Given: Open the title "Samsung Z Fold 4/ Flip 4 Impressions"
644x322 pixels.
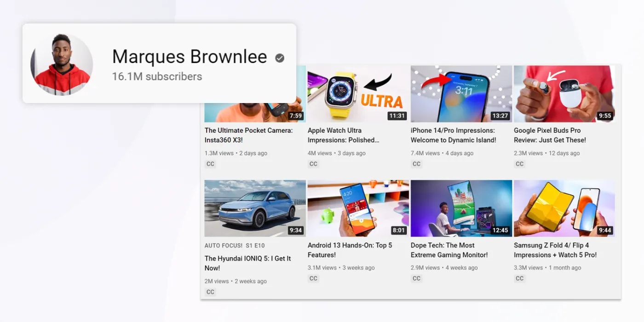Looking at the screenshot, I should point(555,250).
